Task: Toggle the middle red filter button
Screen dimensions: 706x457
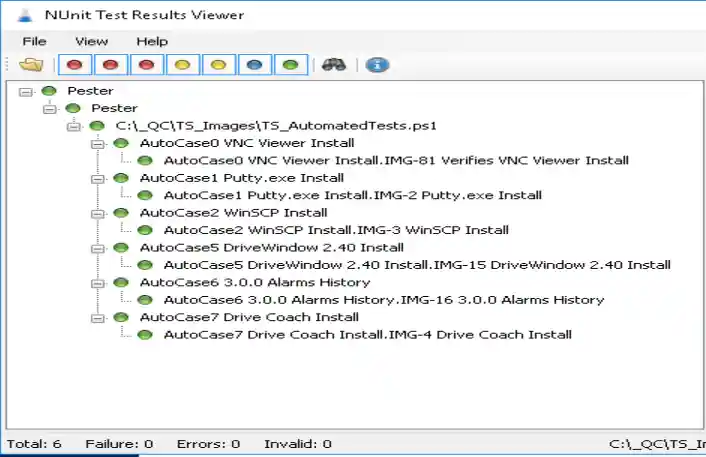Action: (110, 65)
